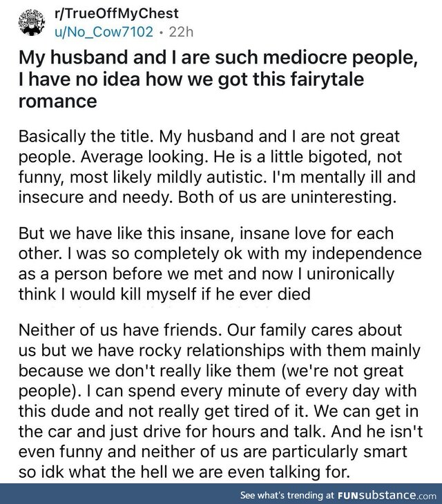Viewport: 442px width, 504px height.
Task: Visit the r/TrueOffMyChest subreddit link
Action: coord(116,14)
